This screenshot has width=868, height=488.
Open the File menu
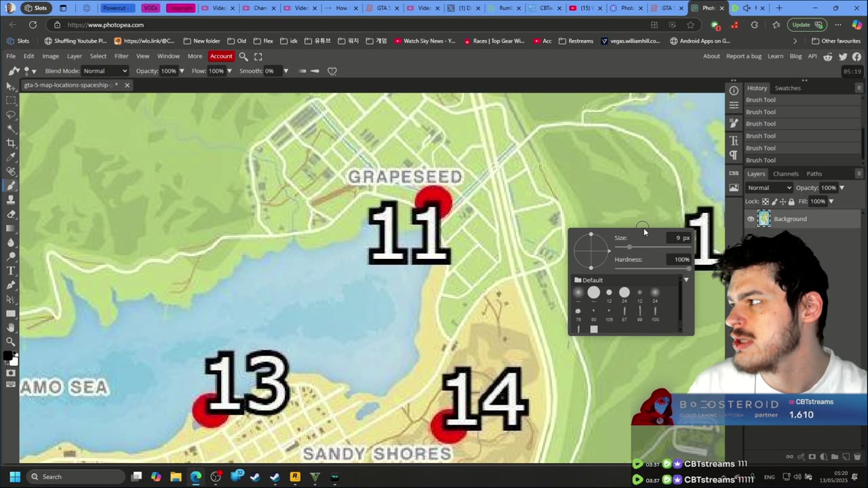[x=11, y=56]
